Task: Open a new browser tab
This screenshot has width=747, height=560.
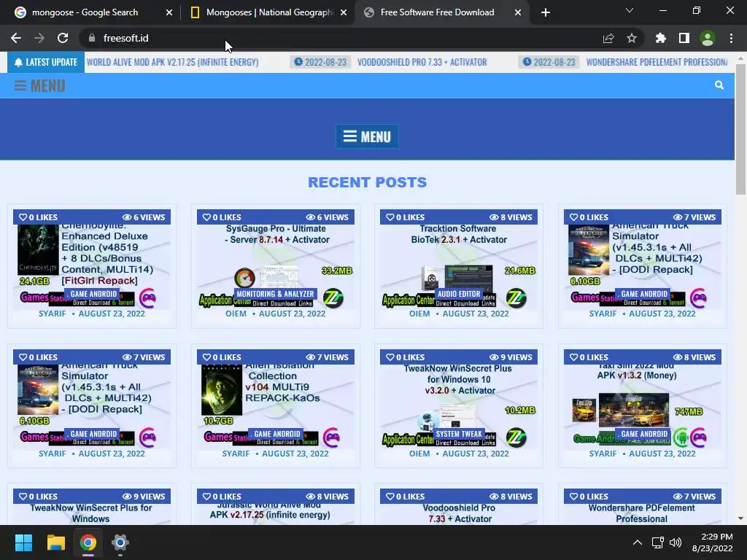Action: tap(546, 12)
